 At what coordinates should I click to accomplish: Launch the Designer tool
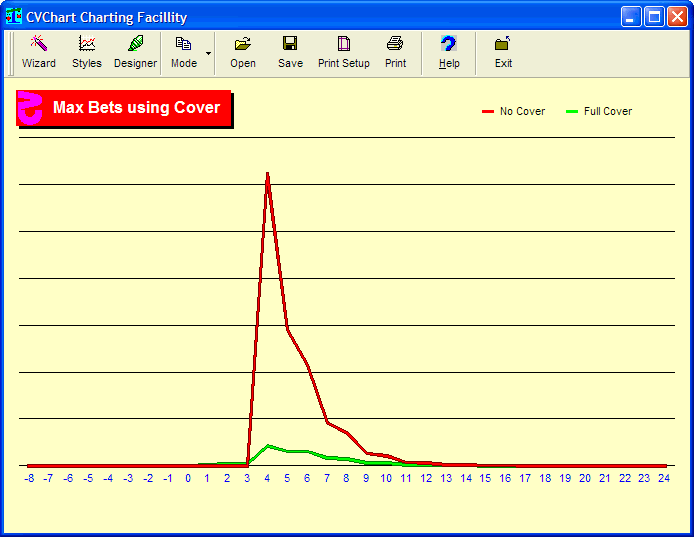pyautogui.click(x=135, y=52)
